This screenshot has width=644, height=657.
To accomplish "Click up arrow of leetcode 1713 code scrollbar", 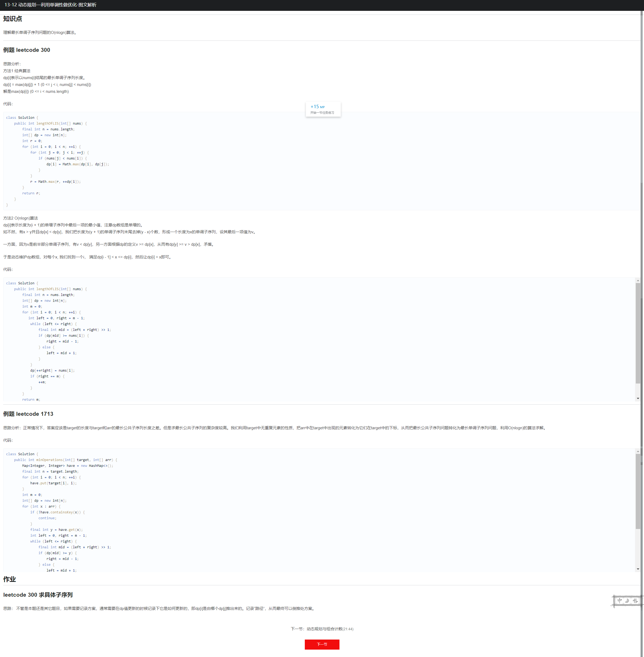I will point(638,451).
